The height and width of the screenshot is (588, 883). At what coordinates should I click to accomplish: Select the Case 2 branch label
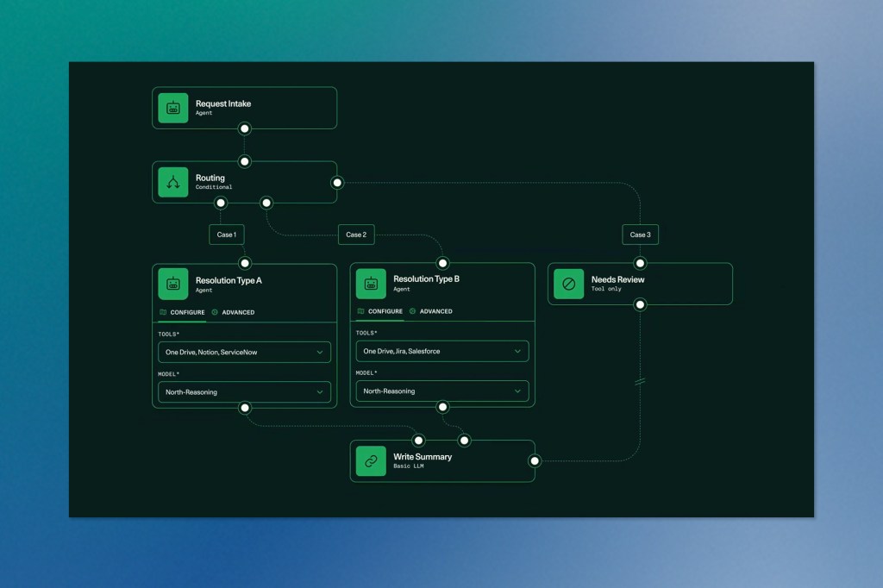(x=356, y=235)
